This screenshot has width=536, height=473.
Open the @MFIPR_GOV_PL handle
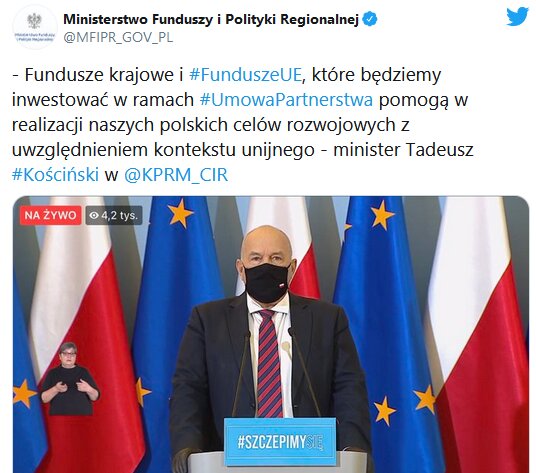click(118, 37)
